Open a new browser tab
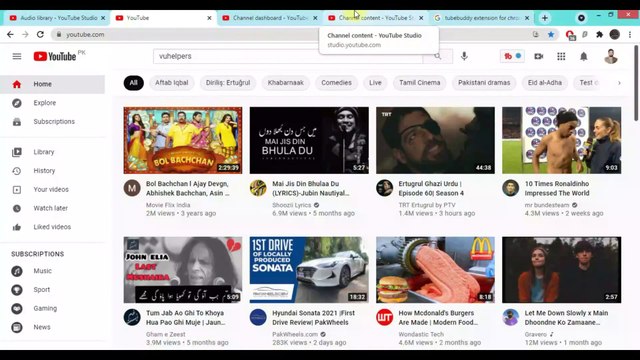This screenshot has width=640, height=360. 544,18
